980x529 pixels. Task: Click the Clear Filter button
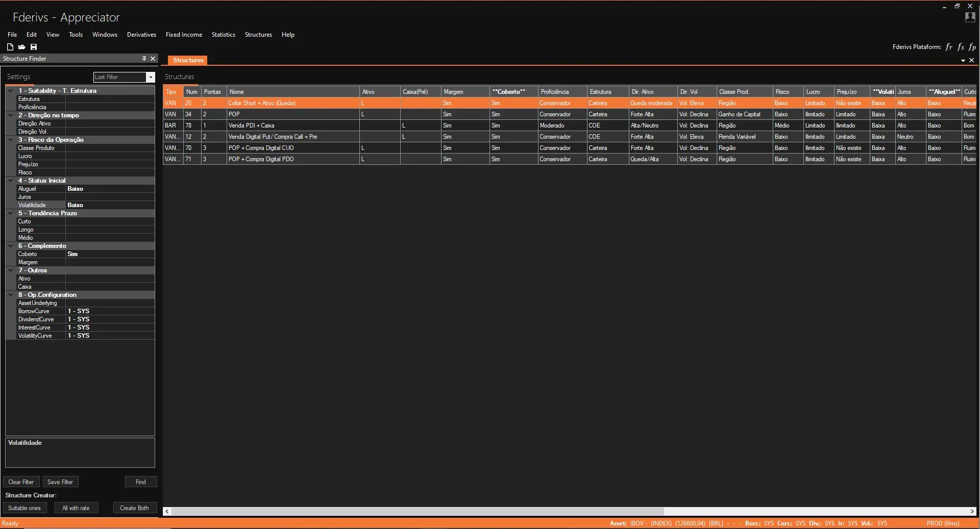point(21,482)
